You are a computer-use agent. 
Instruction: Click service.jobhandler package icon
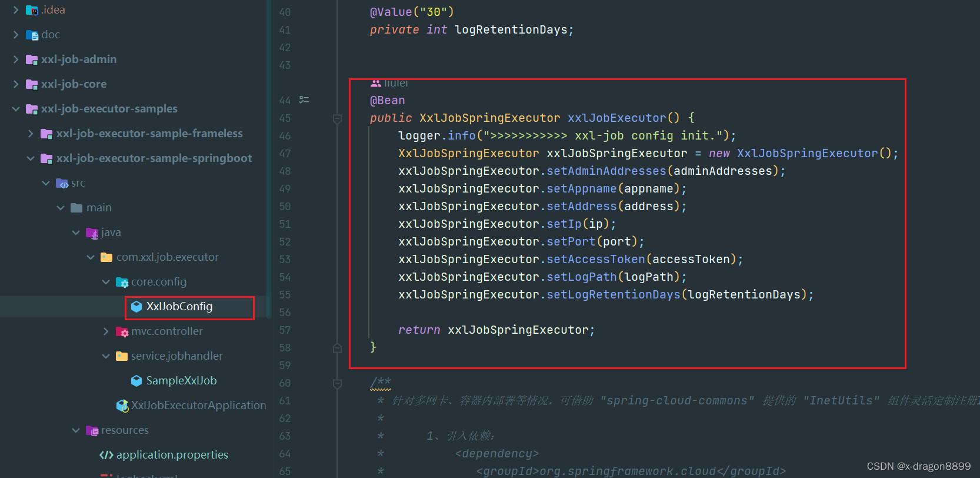click(x=122, y=356)
